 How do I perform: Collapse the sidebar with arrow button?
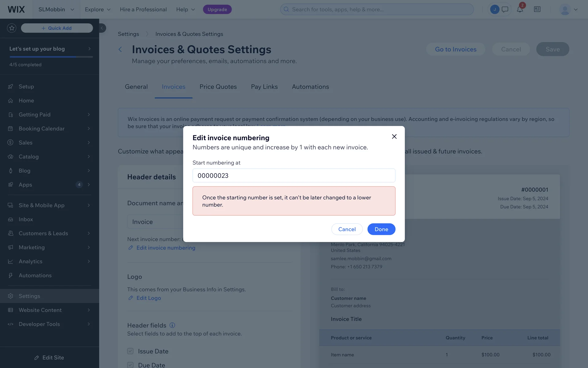pyautogui.click(x=102, y=28)
